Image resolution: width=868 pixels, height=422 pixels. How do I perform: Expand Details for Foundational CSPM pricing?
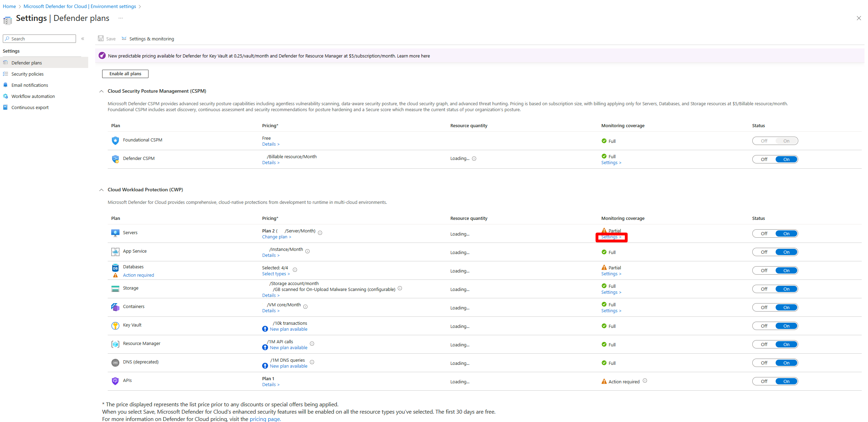pyautogui.click(x=271, y=144)
